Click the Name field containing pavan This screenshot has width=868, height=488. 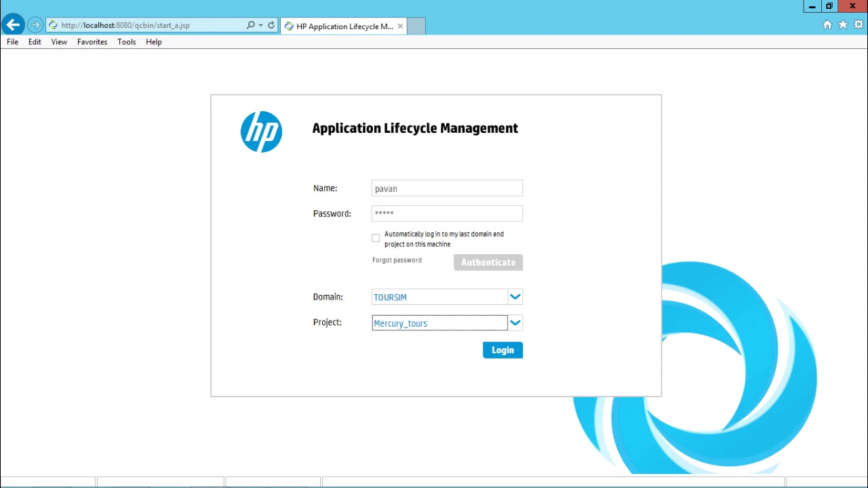pos(447,188)
